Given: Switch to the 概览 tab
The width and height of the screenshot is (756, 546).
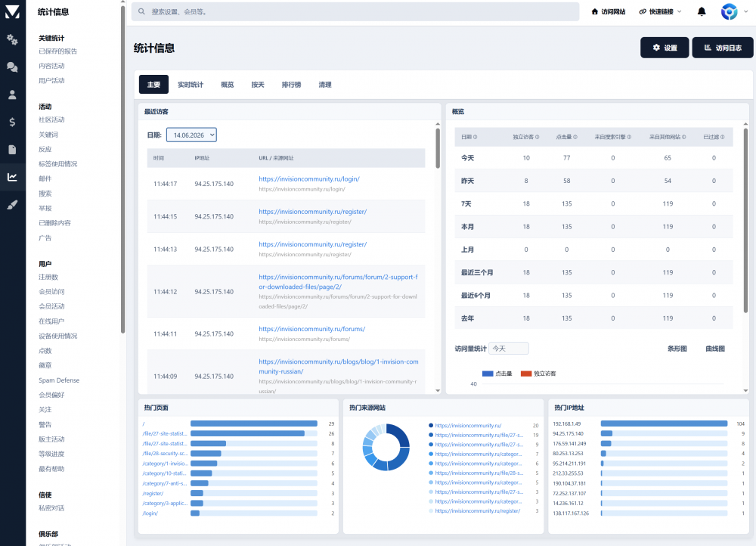Looking at the screenshot, I should (227, 85).
